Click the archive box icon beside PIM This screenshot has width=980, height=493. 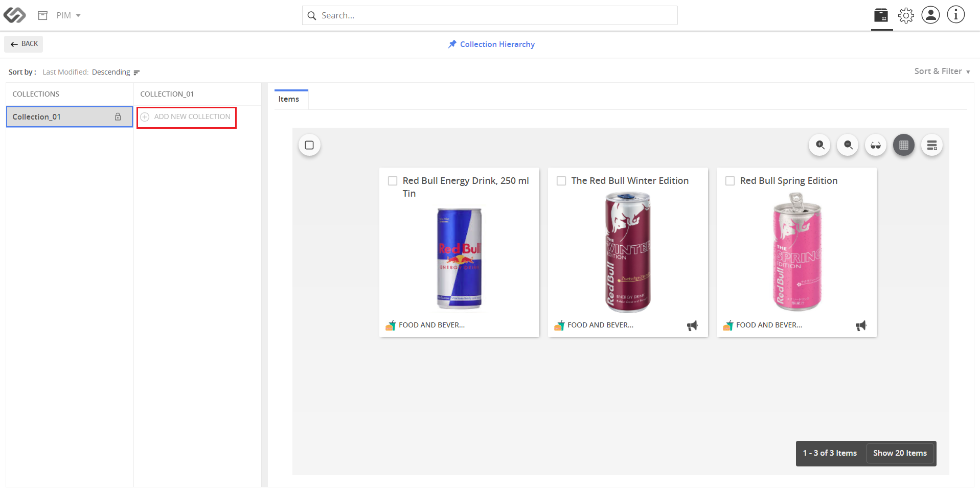[x=43, y=15]
